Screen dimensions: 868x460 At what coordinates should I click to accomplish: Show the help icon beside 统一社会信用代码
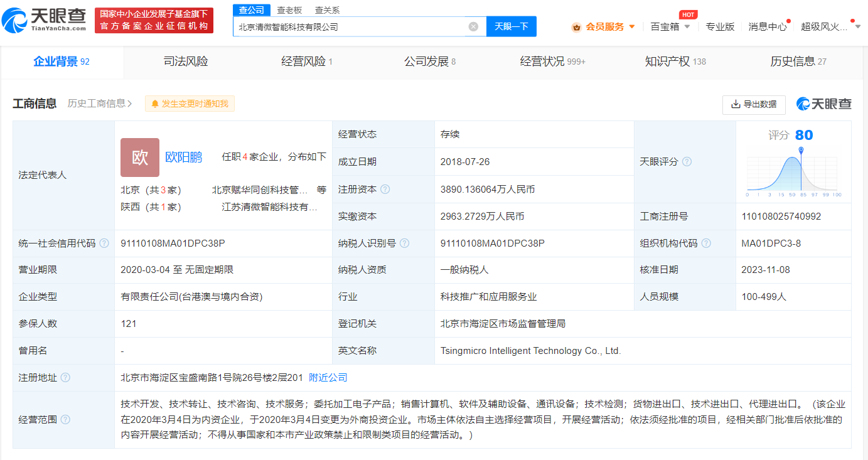pos(104,243)
